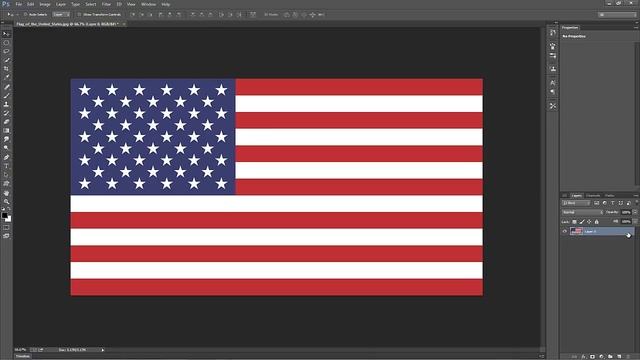Click the Delete layer trash icon
The image size is (640, 360).
point(628,357)
